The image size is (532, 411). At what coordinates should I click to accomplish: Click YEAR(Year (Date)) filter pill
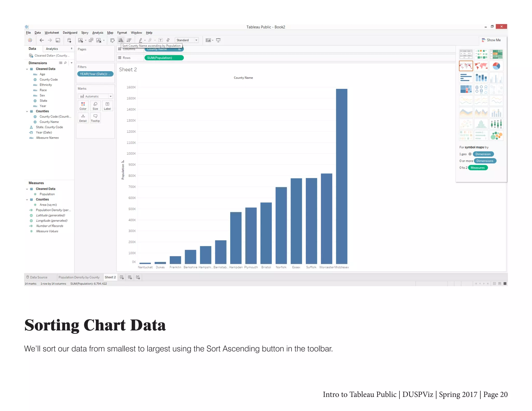95,74
